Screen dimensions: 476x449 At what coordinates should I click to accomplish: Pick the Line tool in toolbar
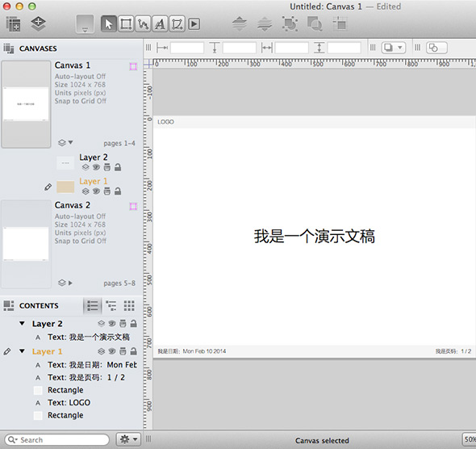coord(143,24)
